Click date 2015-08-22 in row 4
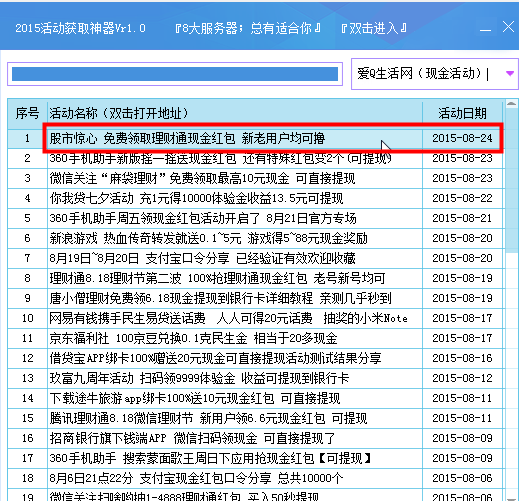 click(462, 198)
